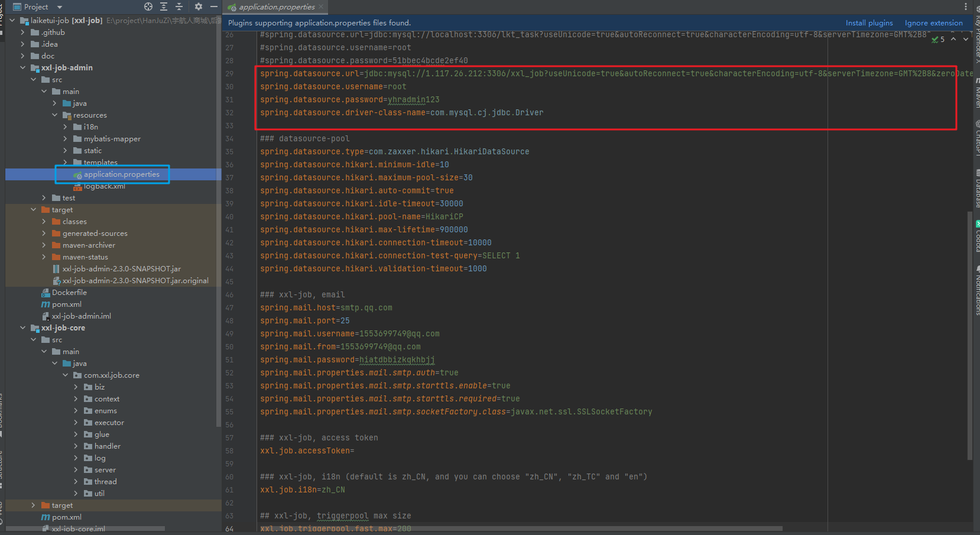Click the Install plugins link

coord(869,23)
